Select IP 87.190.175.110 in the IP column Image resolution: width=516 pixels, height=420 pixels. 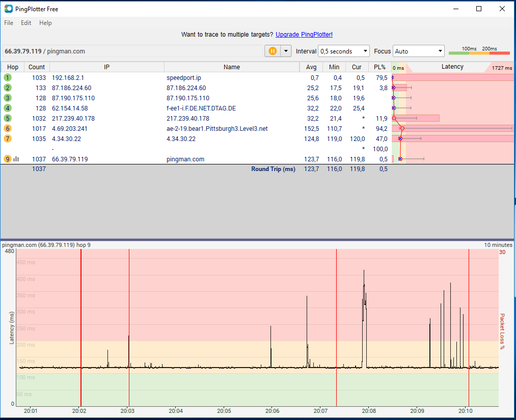pyautogui.click(x=73, y=98)
